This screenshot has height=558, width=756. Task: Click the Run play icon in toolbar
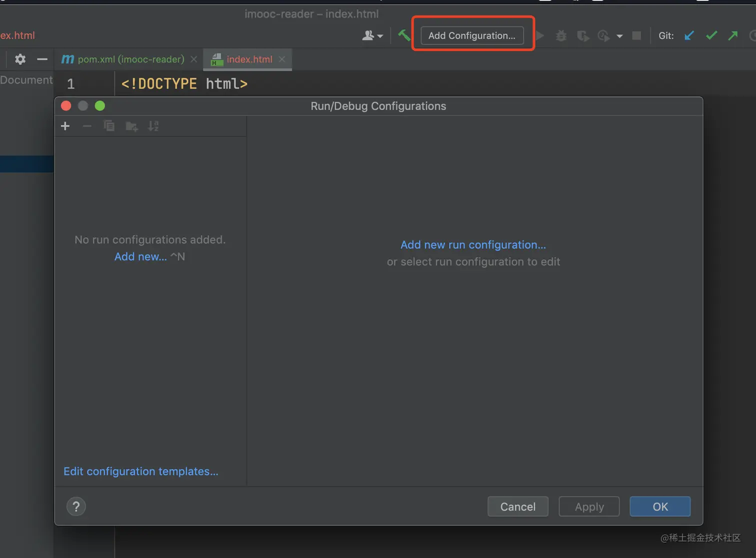[540, 35]
